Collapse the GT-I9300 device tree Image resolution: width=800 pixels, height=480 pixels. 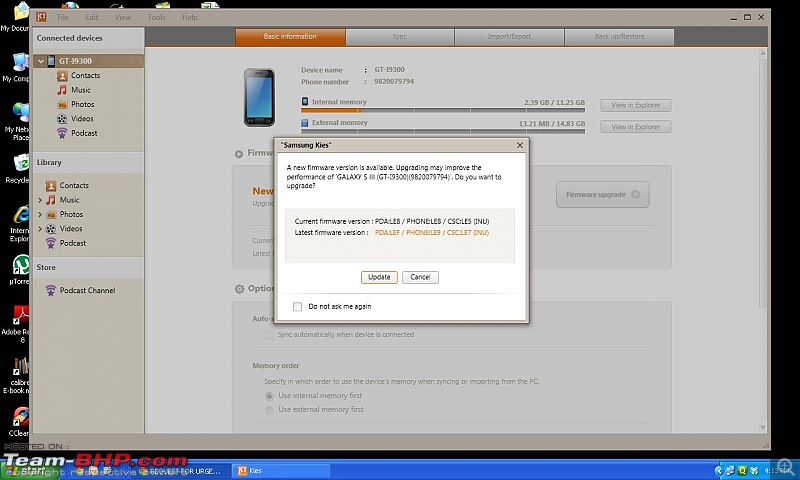[x=41, y=61]
